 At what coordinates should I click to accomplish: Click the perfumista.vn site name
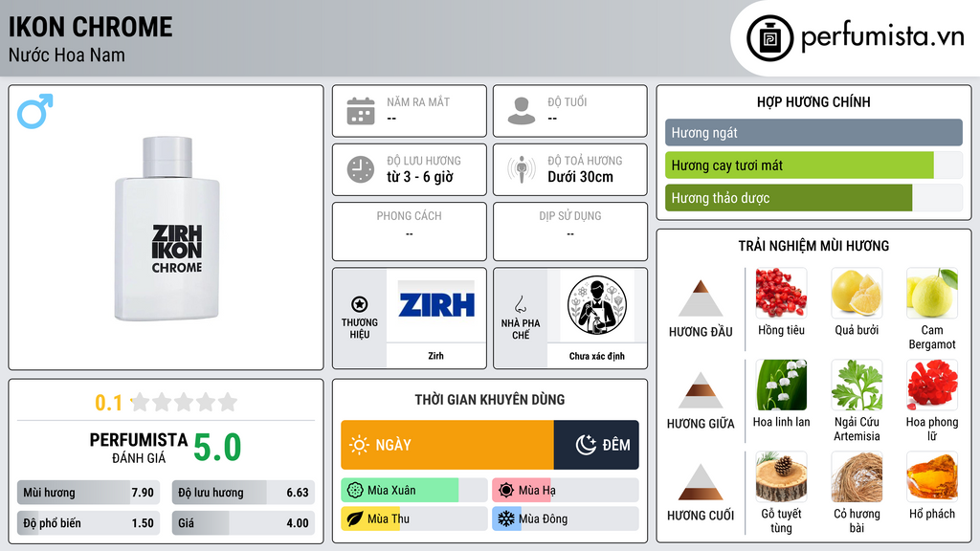click(882, 37)
